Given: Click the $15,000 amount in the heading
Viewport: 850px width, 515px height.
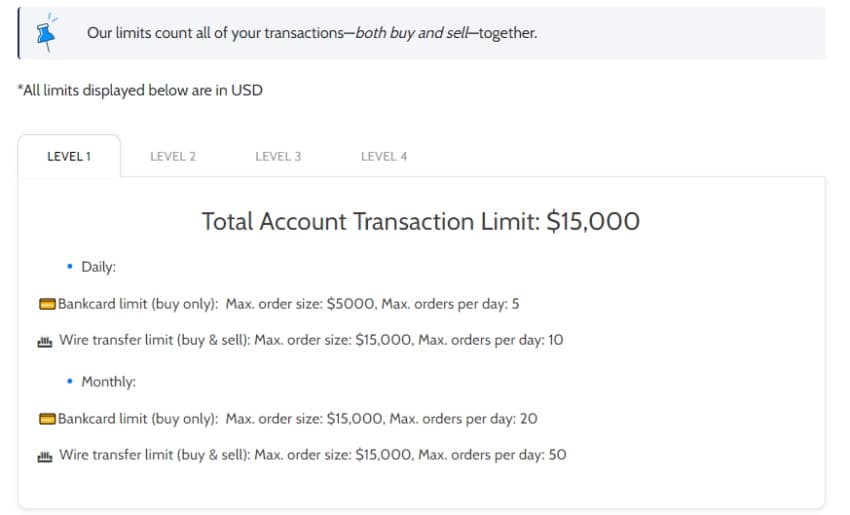Looking at the screenshot, I should tap(593, 222).
